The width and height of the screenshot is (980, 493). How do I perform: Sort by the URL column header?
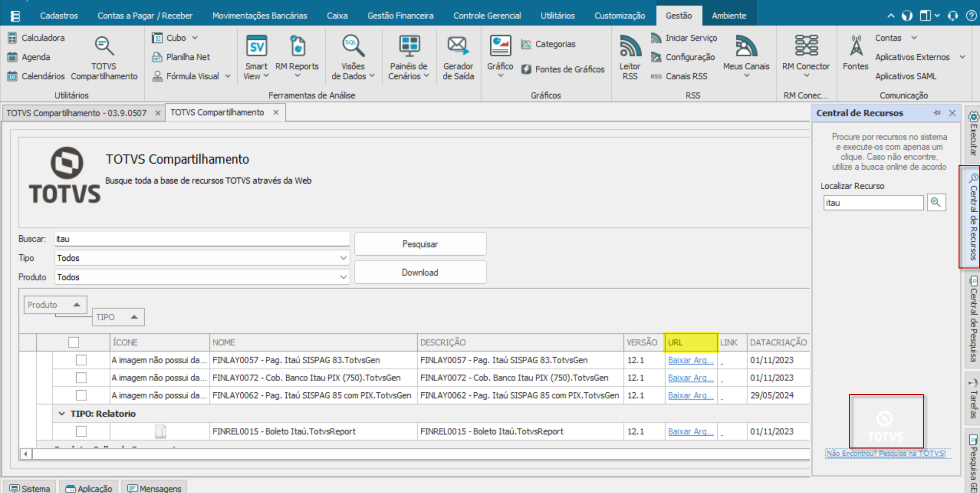(691, 342)
